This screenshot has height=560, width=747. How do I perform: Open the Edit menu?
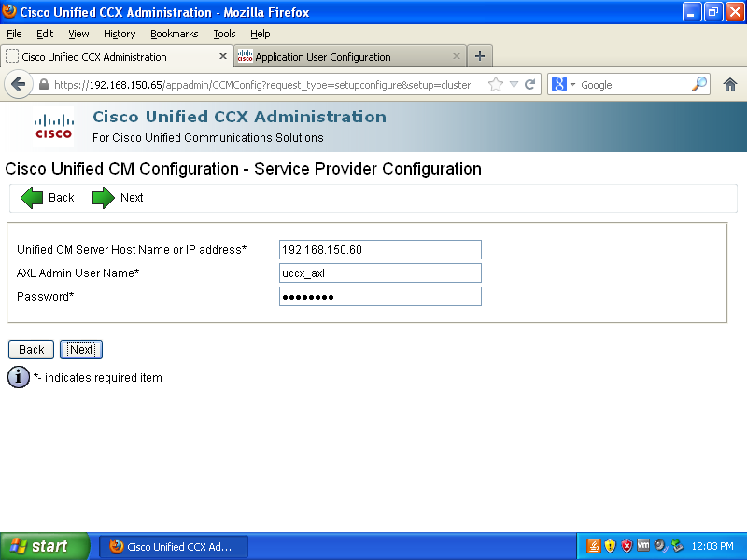[45, 34]
